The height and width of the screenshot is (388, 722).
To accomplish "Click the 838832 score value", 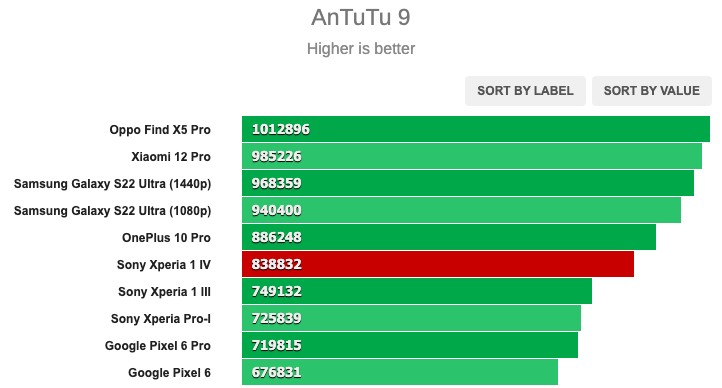I will click(276, 264).
